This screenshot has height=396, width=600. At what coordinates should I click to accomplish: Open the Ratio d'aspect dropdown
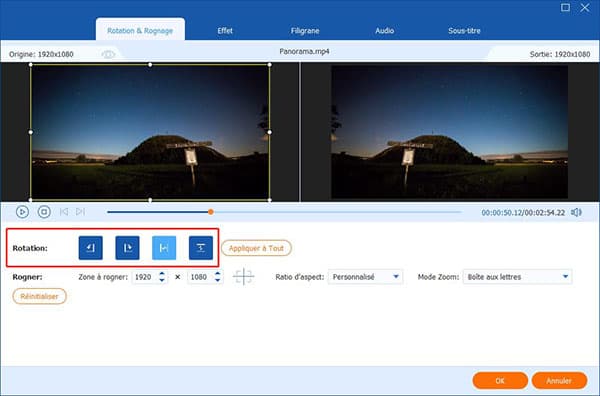click(x=365, y=277)
